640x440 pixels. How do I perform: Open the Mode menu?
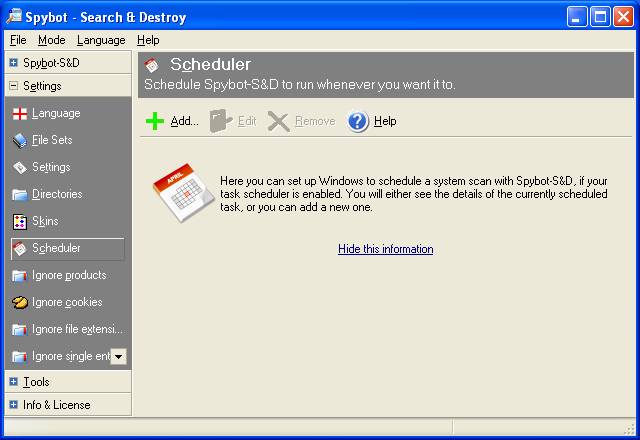[51, 40]
